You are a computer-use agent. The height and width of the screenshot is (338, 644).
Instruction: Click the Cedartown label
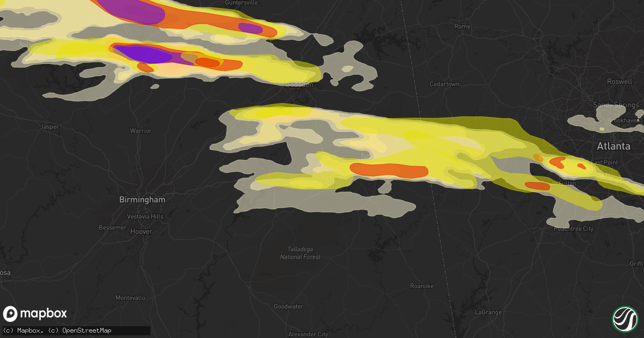[x=445, y=84]
